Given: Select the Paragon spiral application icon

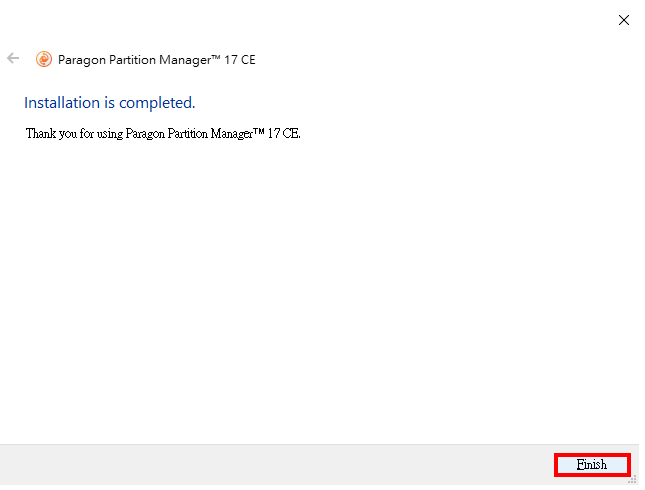Looking at the screenshot, I should coord(44,59).
